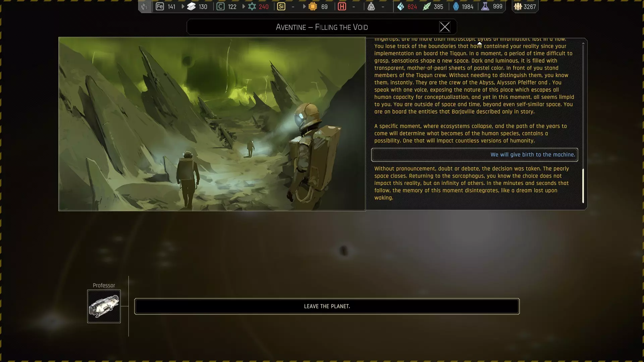Click the population icon showing 3267
The height and width of the screenshot is (362, 644).
(518, 6)
